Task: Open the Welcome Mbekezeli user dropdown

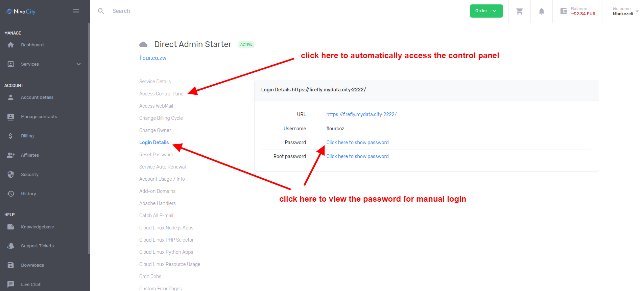Action: click(625, 11)
